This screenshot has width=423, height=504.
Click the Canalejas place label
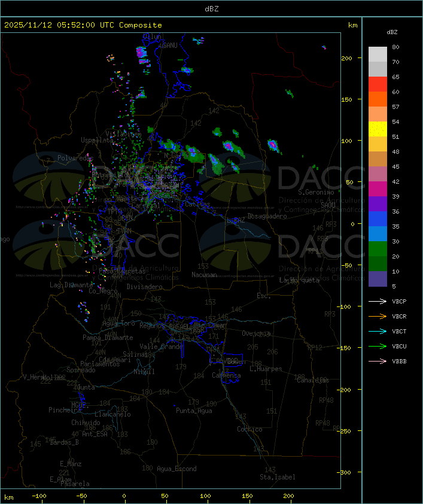pyautogui.click(x=313, y=380)
